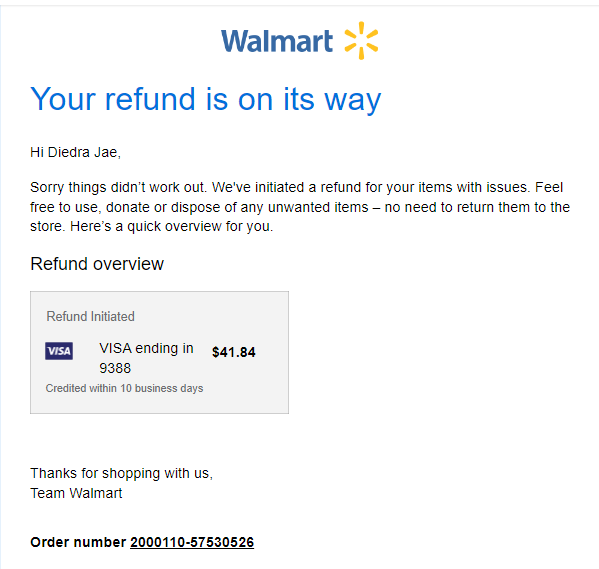Click the 'Team Walmart' signature

pyautogui.click(x=76, y=493)
